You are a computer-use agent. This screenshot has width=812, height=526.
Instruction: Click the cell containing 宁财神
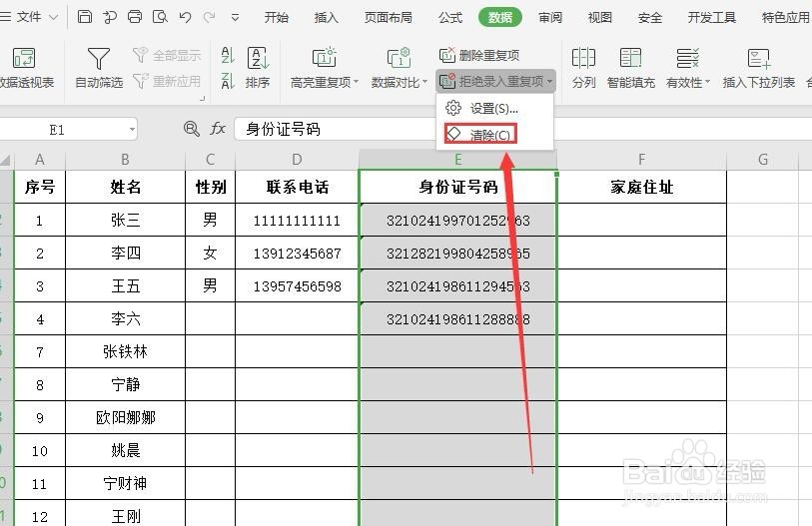pyautogui.click(x=125, y=483)
